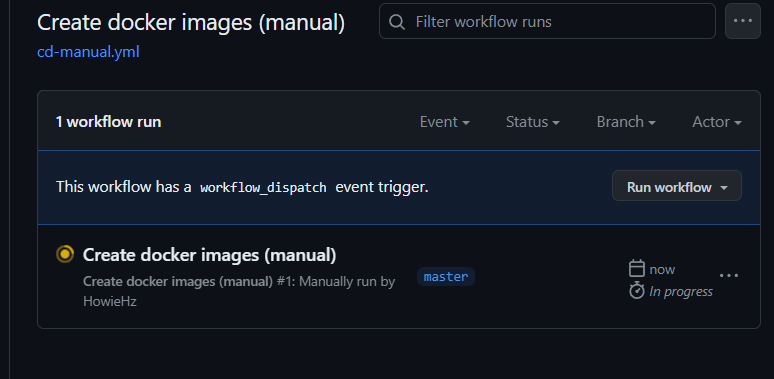This screenshot has height=379, width=774.
Task: Open the Actor filter dropdown
Action: 717,122
